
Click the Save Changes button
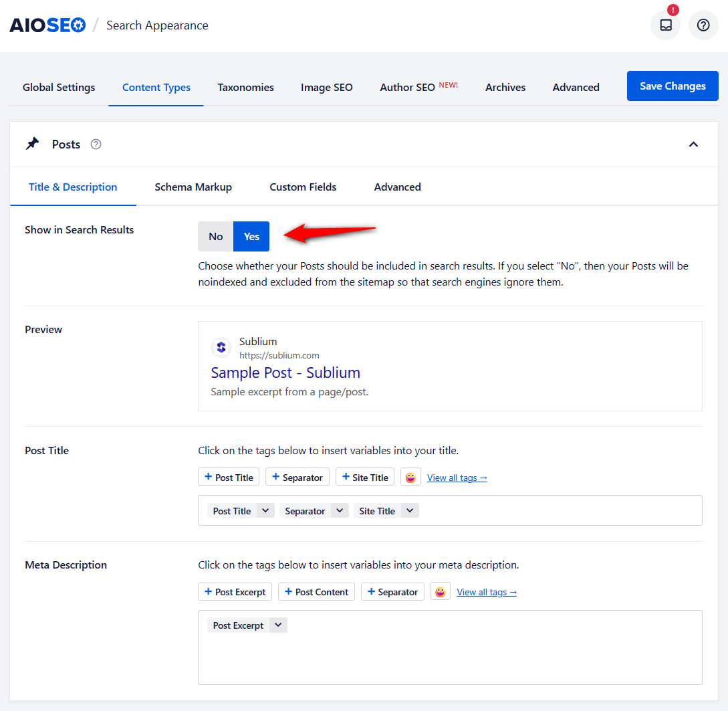pyautogui.click(x=673, y=86)
